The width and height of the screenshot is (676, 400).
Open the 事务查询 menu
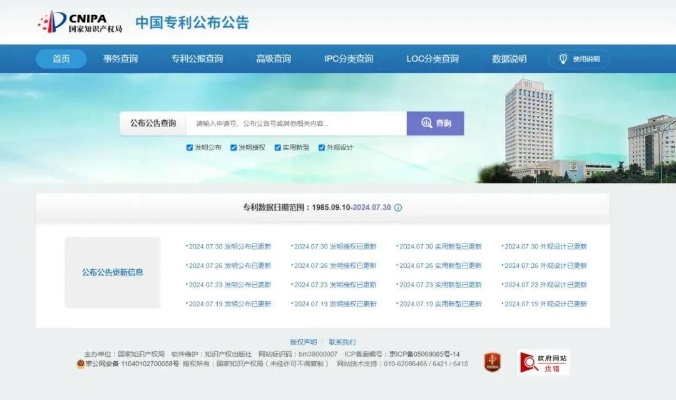pyautogui.click(x=123, y=59)
